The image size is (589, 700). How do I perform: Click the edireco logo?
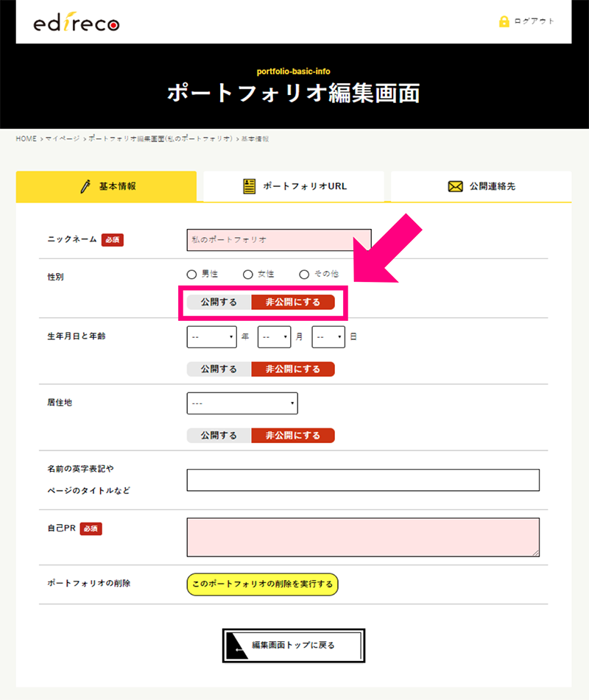76,23
